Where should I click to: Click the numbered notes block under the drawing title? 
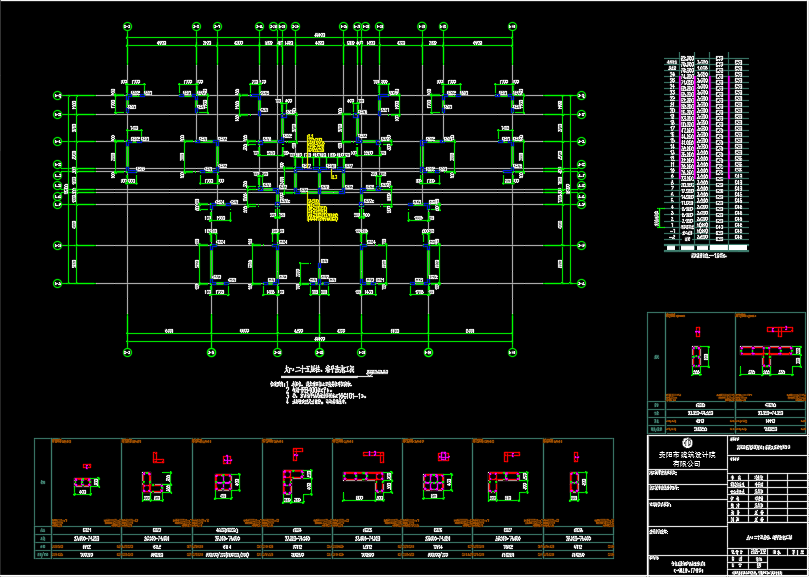(x=318, y=392)
